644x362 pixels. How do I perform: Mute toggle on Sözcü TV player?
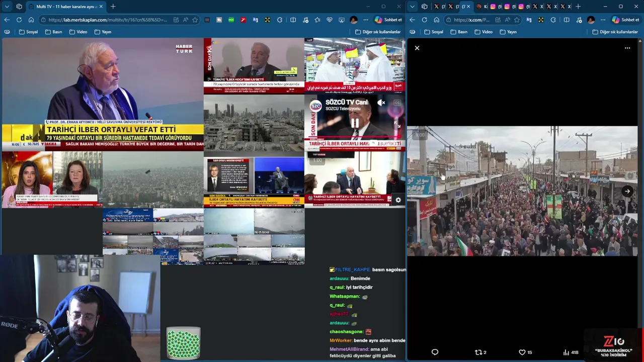(381, 103)
